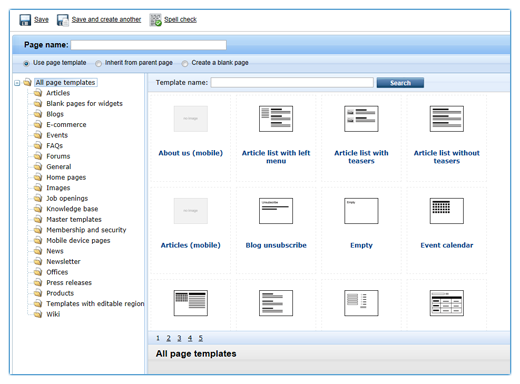Go to templates page 3
The height and width of the screenshot is (384, 520).
179,338
